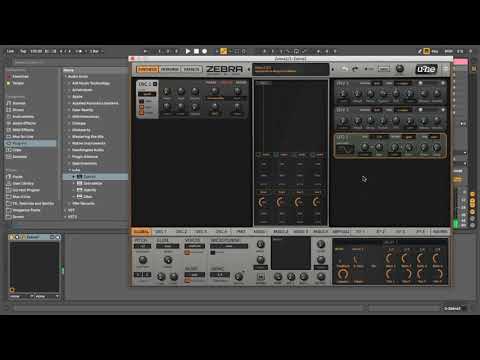Toggle orange checkbox under VOICES dropdown
The image size is (480, 360).
187,253
